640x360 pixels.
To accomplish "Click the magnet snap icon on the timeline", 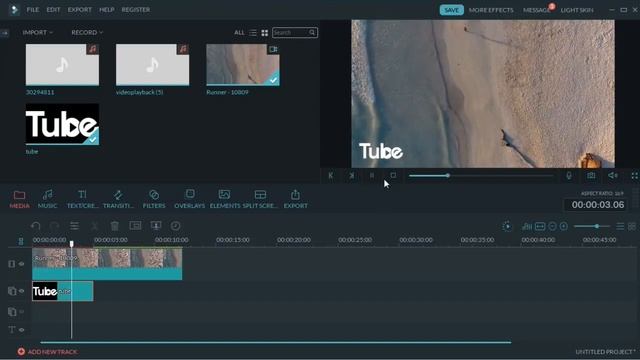I will [x=21, y=241].
